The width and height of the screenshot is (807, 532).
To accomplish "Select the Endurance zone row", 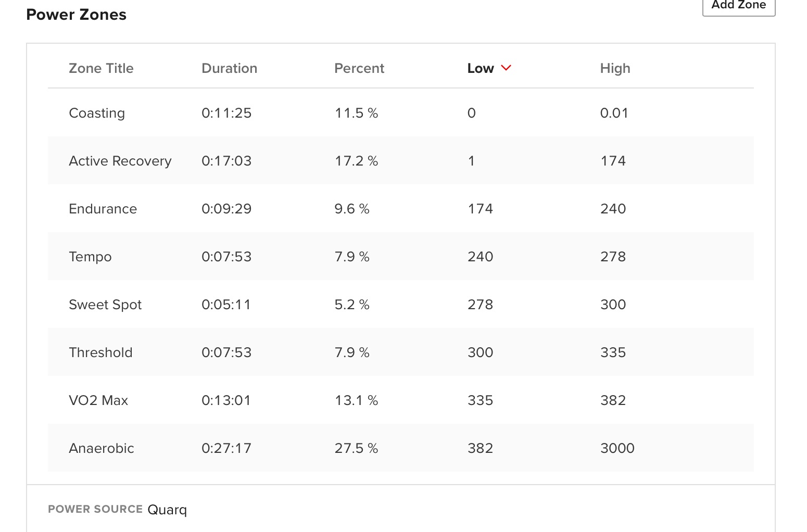I will point(103,209).
